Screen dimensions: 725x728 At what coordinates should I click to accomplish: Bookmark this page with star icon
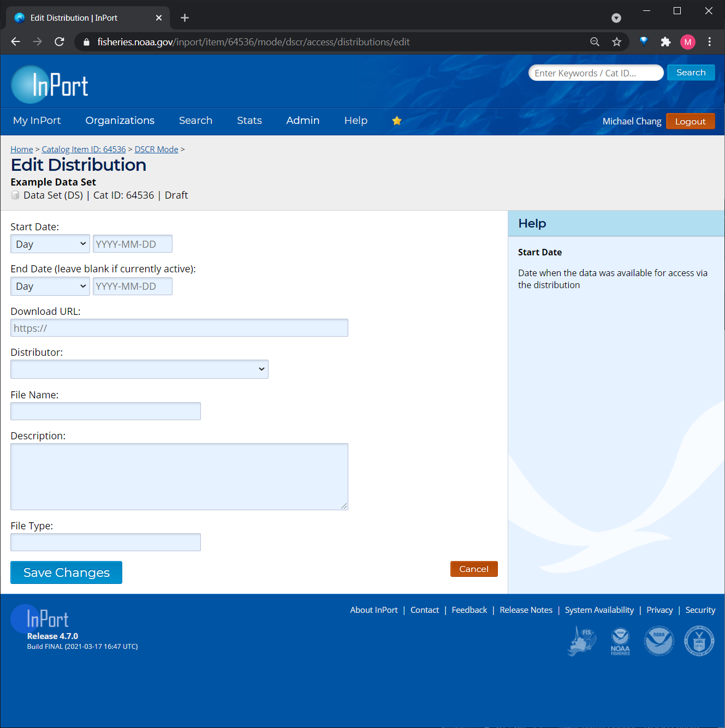tap(617, 42)
